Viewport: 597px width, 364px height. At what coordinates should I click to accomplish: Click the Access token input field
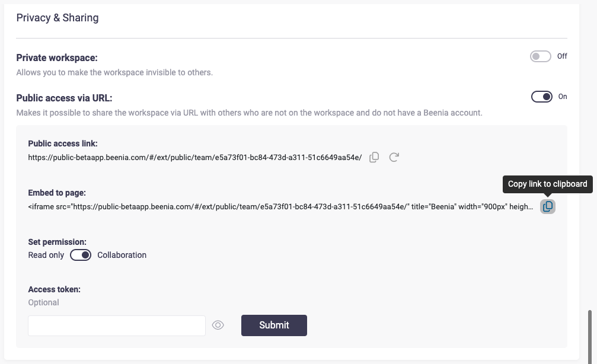pyautogui.click(x=117, y=325)
